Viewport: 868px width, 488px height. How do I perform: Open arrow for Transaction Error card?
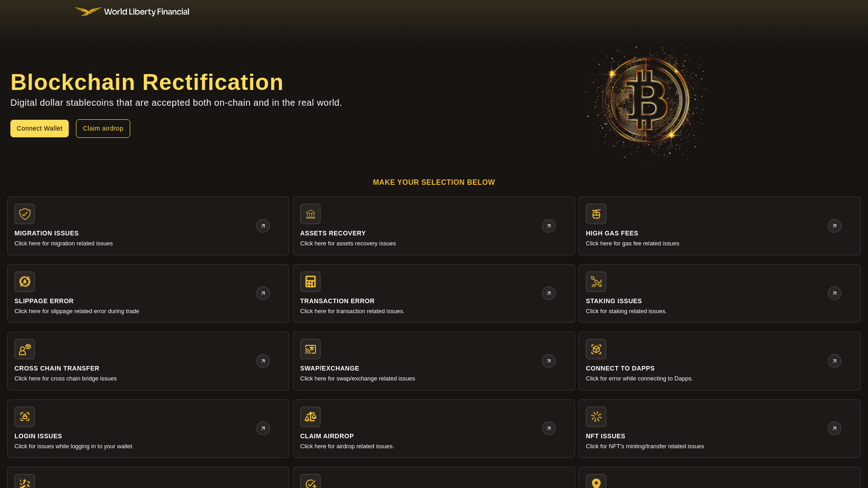click(x=549, y=293)
